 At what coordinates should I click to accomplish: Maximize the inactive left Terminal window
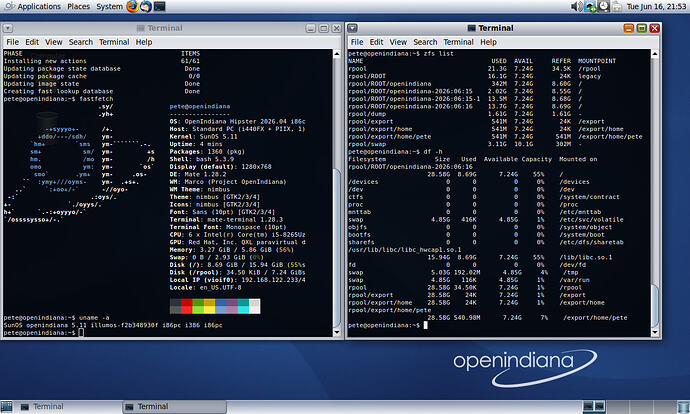click(323, 28)
